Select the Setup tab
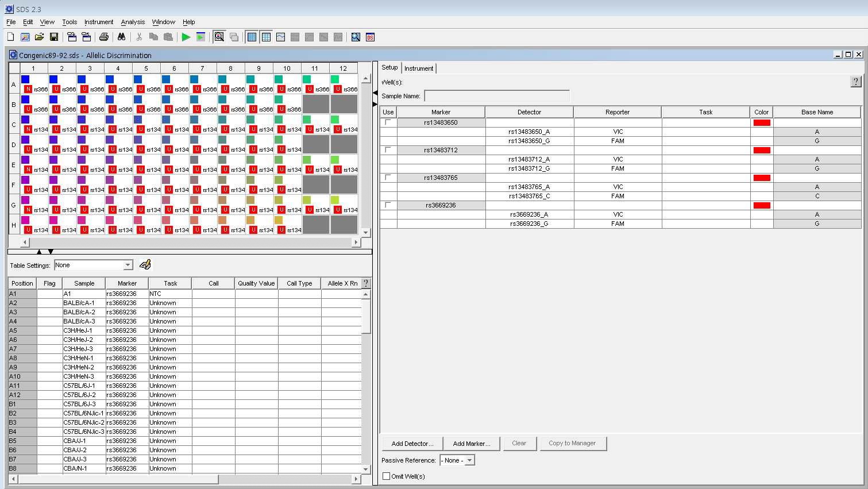 click(x=389, y=67)
